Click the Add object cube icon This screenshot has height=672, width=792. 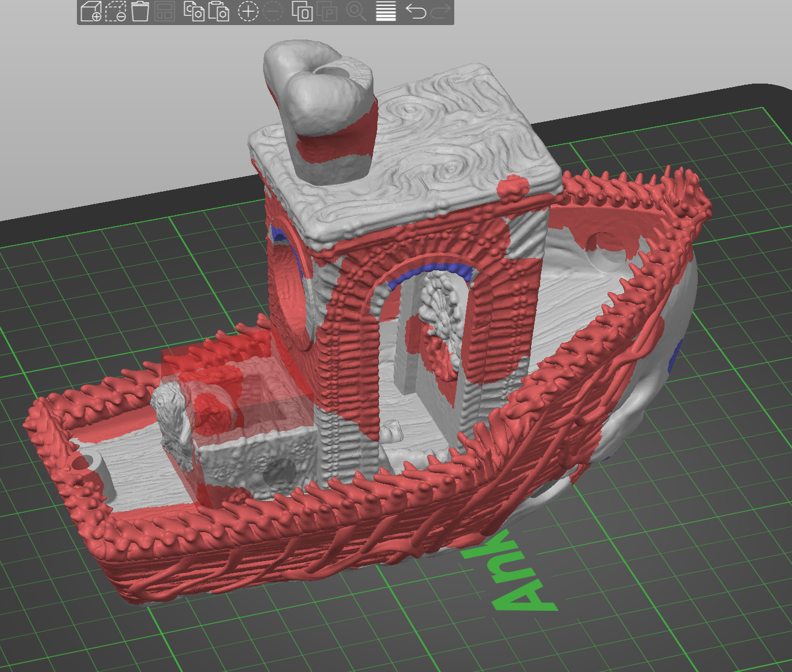click(x=91, y=12)
